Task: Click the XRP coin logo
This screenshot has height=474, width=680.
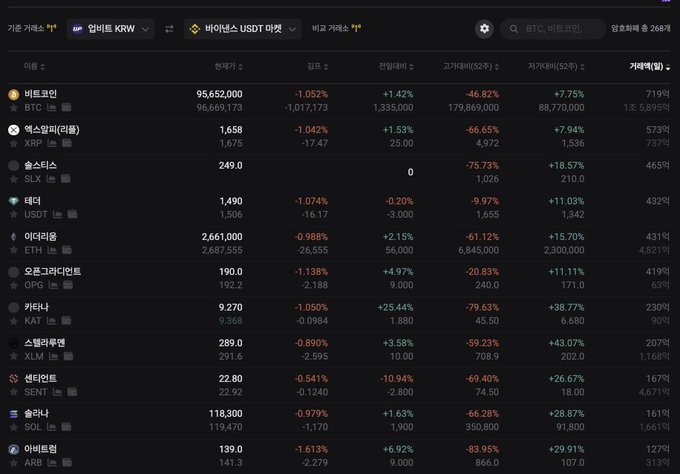Action: [14, 130]
